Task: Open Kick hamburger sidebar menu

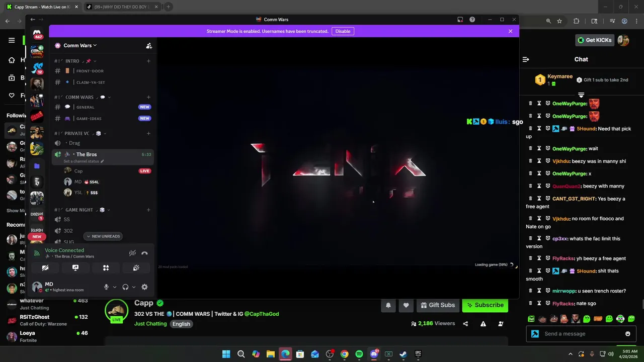Action: (x=12, y=40)
